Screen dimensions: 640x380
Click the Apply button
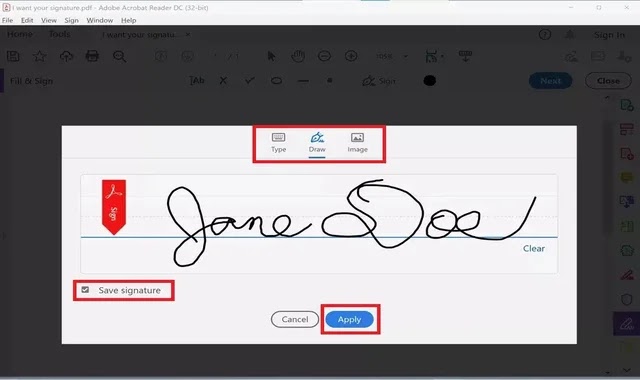[x=349, y=319]
